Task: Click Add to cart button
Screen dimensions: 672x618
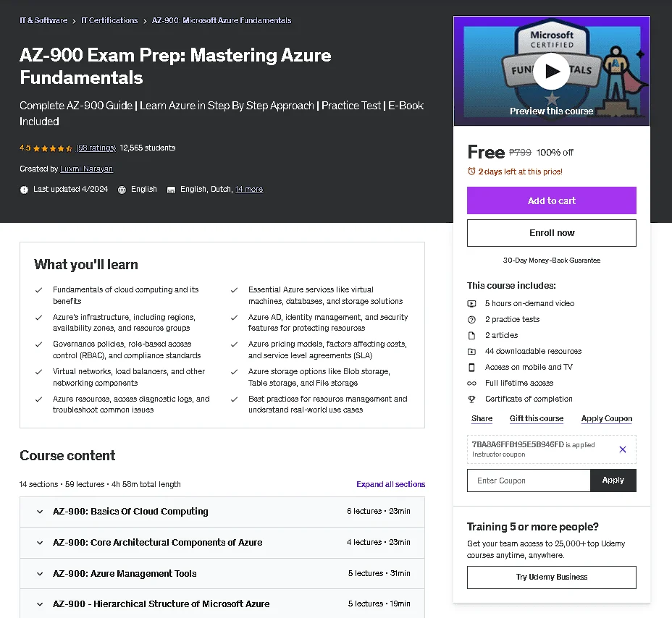Action: click(552, 200)
